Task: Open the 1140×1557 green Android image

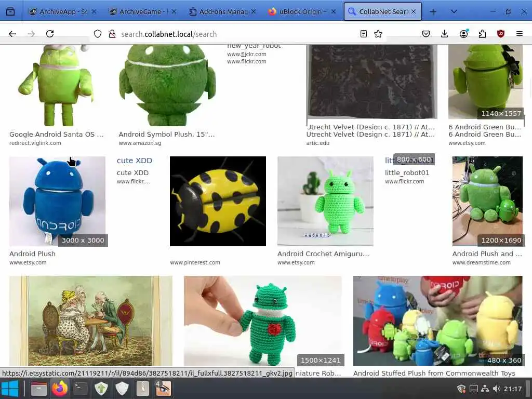Action: (486, 82)
